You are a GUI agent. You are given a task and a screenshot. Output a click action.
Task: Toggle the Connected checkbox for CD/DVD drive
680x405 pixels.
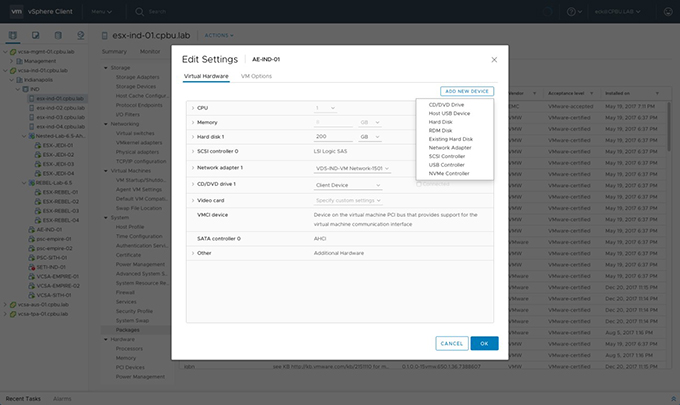coord(419,184)
